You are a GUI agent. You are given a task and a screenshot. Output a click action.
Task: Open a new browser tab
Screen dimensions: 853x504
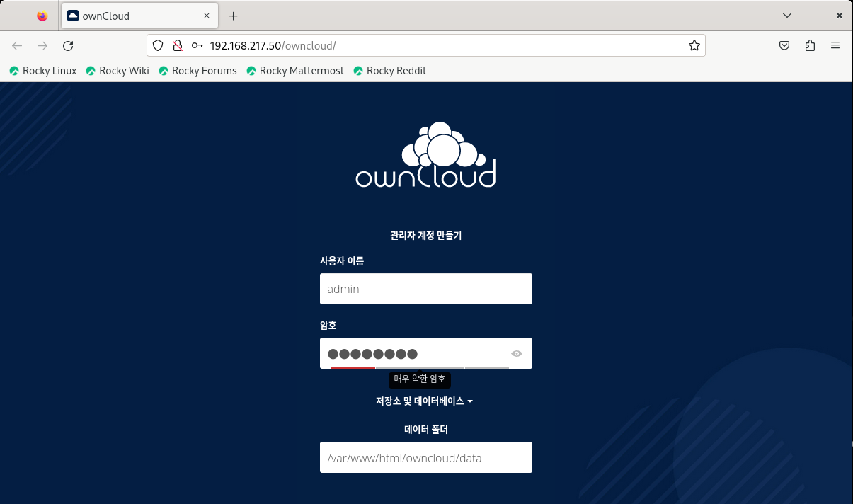click(234, 16)
